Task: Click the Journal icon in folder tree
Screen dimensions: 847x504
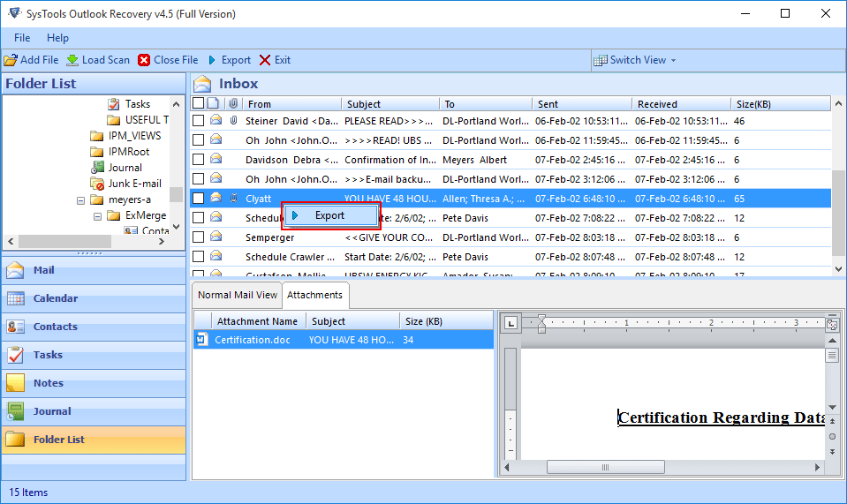Action: [97, 168]
